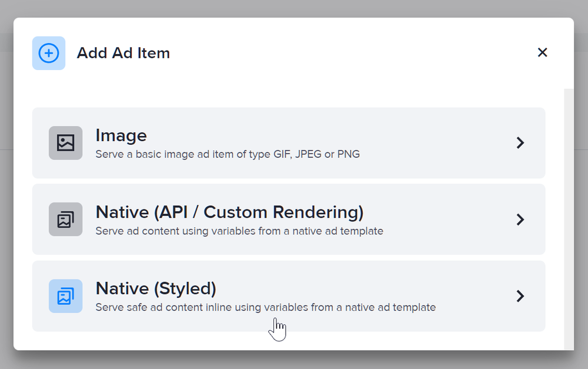Click 'Serve a basic image ad item' description
The image size is (588, 369).
[x=228, y=155]
